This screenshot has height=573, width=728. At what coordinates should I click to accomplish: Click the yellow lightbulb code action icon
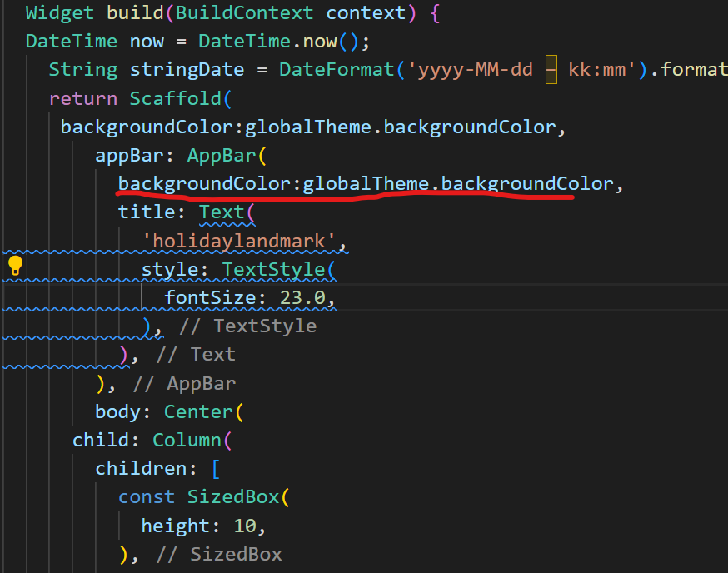(15, 267)
